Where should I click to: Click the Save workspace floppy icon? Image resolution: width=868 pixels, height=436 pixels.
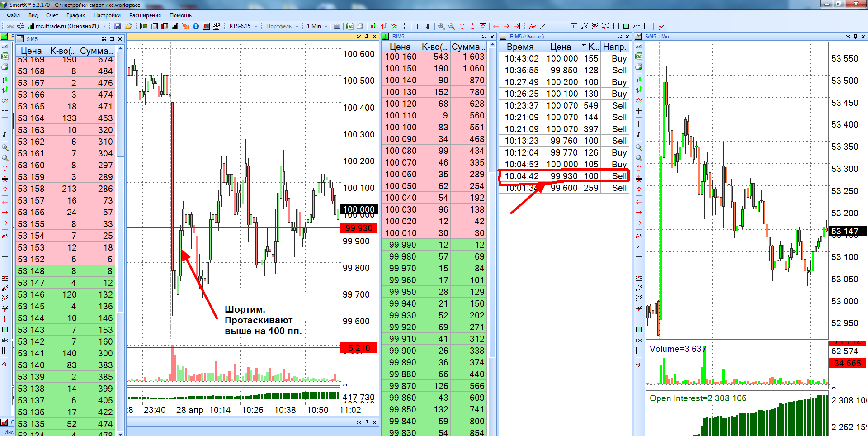pos(118,26)
